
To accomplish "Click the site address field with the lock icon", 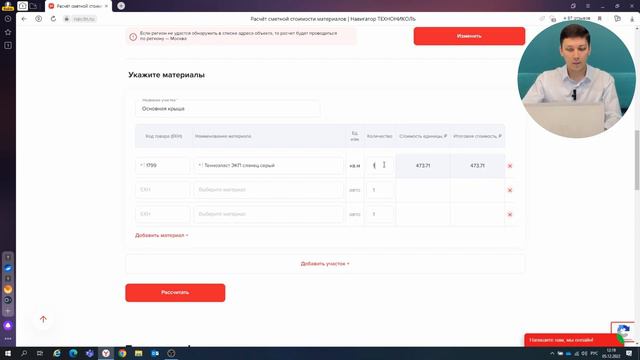I will coord(80,19).
